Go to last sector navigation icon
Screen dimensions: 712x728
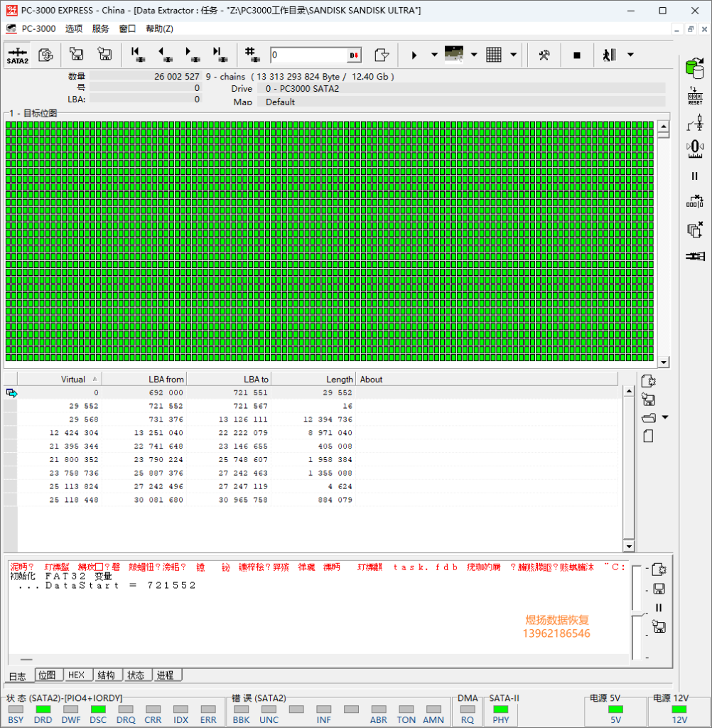coord(220,55)
